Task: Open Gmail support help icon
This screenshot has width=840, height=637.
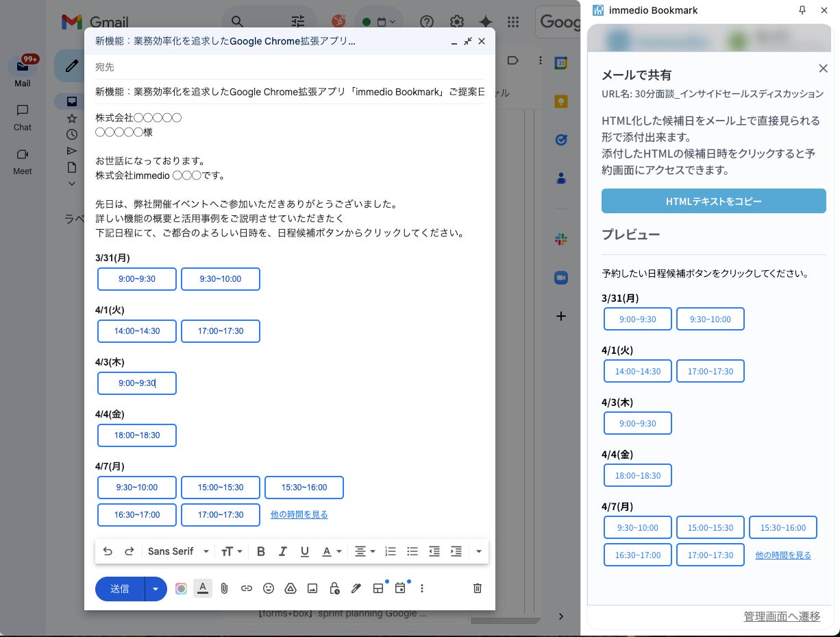Action: pyautogui.click(x=427, y=22)
